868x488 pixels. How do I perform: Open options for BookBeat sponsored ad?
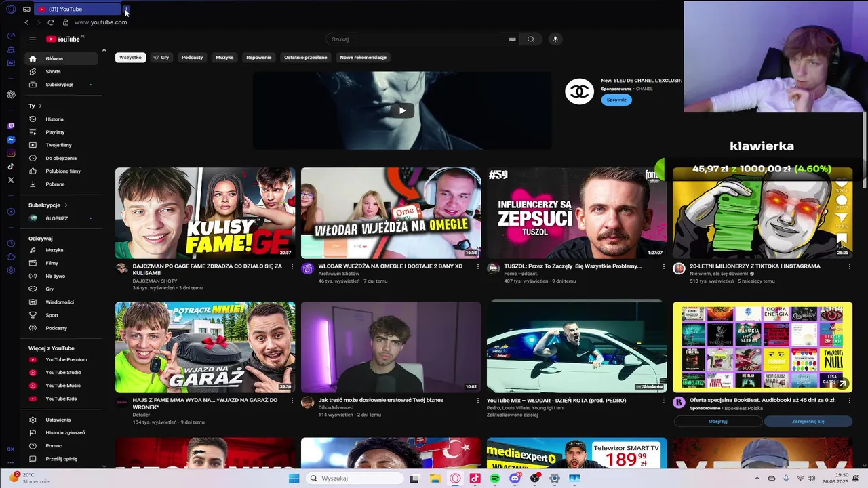(849, 401)
